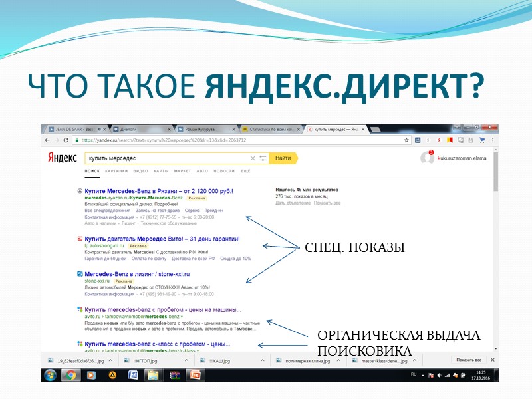Open Карты search category
The width and height of the screenshot is (532, 399).
coord(161,171)
